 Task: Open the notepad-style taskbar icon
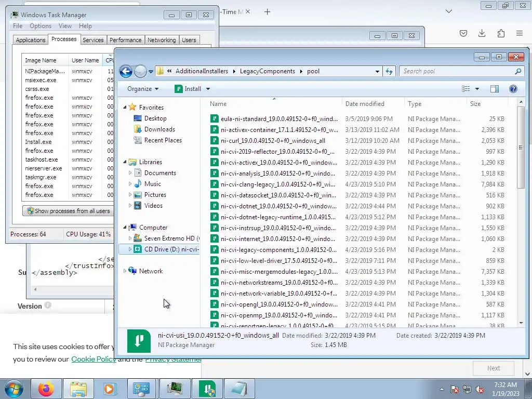[x=239, y=389]
